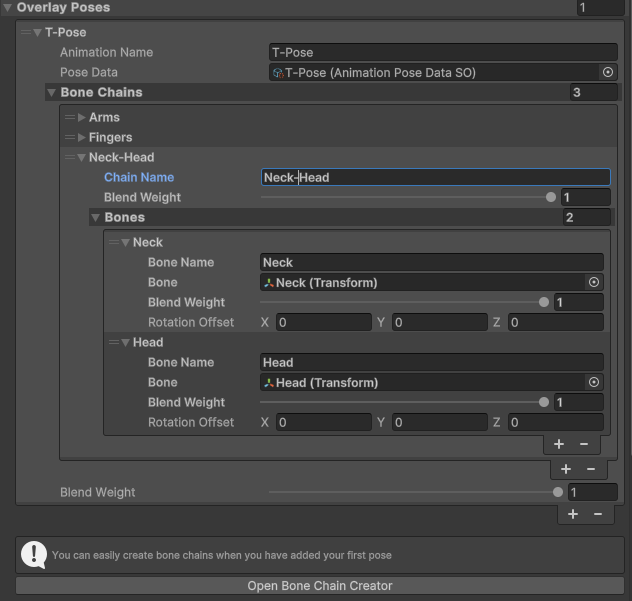
Task: Click the Animation Name text field
Action: [442, 53]
